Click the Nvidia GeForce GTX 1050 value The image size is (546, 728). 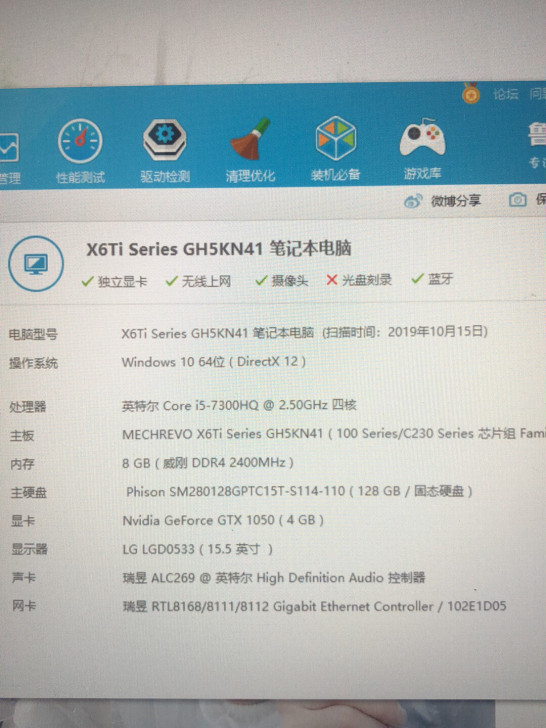[223, 520]
